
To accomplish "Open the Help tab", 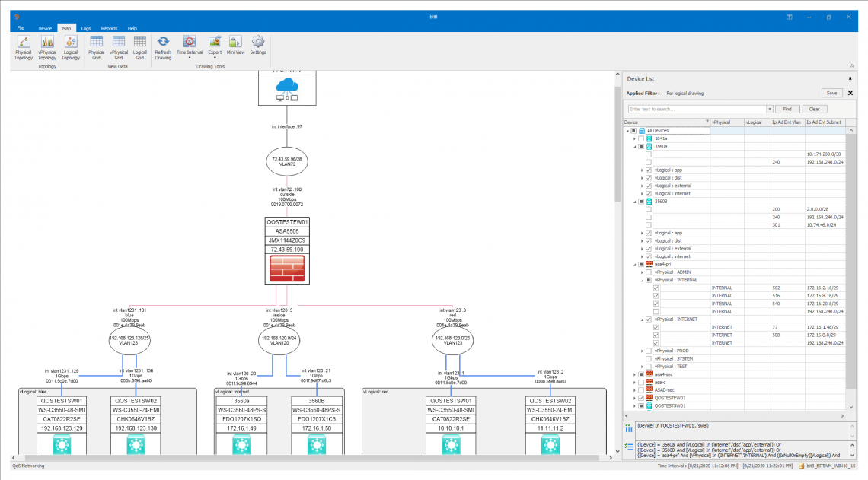I will [x=132, y=28].
